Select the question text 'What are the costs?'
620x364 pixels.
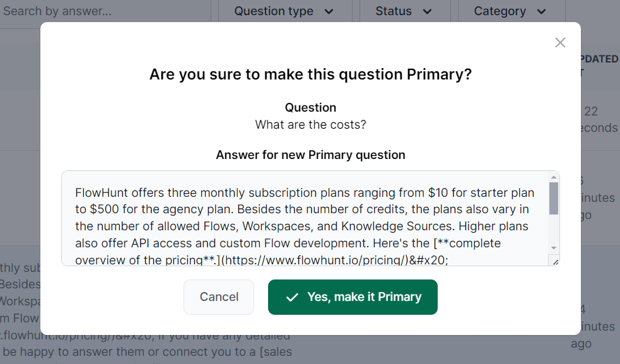310,124
